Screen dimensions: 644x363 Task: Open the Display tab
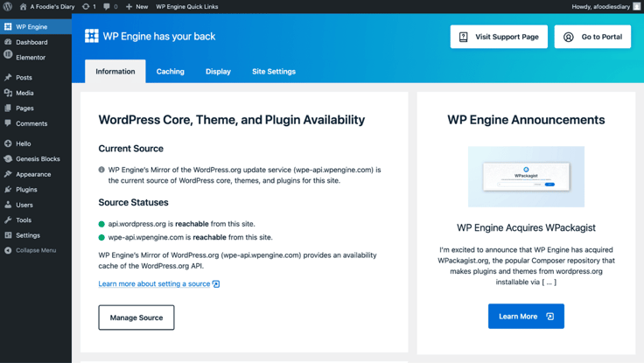pyautogui.click(x=218, y=72)
